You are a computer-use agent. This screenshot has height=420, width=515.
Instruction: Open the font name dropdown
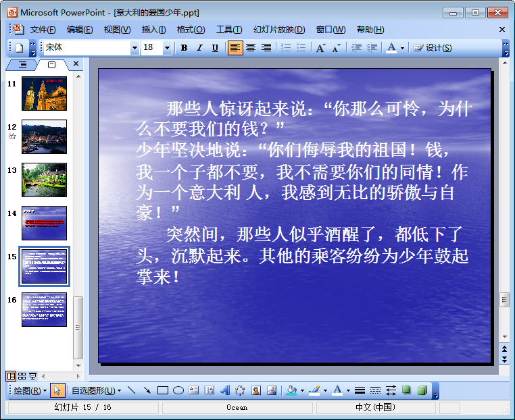click(134, 48)
